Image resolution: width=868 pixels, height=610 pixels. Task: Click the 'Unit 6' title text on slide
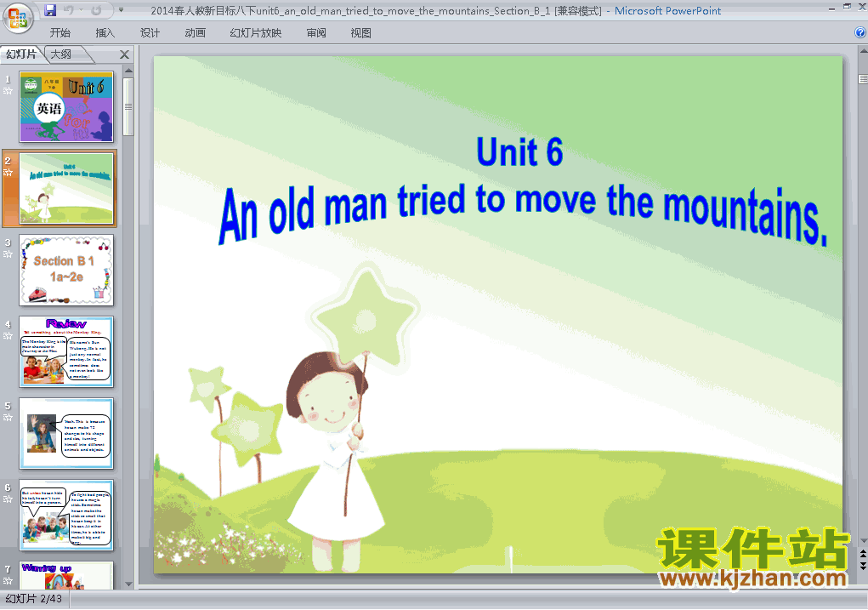(519, 151)
